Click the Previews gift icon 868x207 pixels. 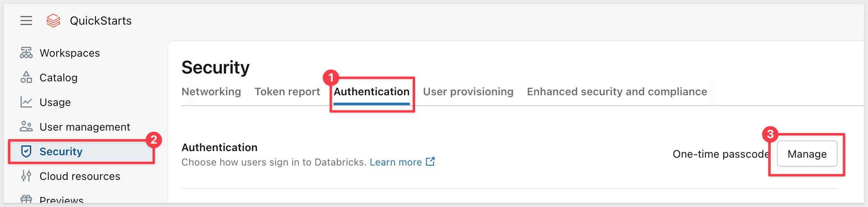click(26, 199)
